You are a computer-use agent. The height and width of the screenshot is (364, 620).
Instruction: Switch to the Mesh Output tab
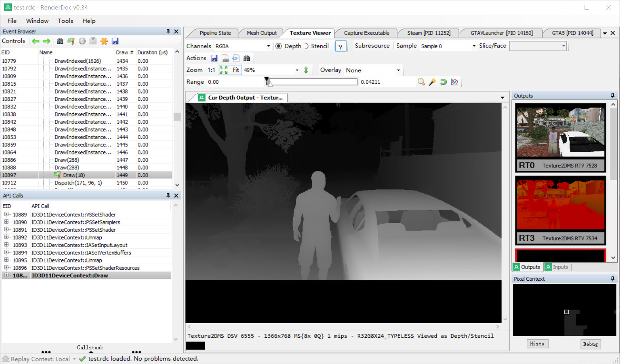(x=262, y=33)
